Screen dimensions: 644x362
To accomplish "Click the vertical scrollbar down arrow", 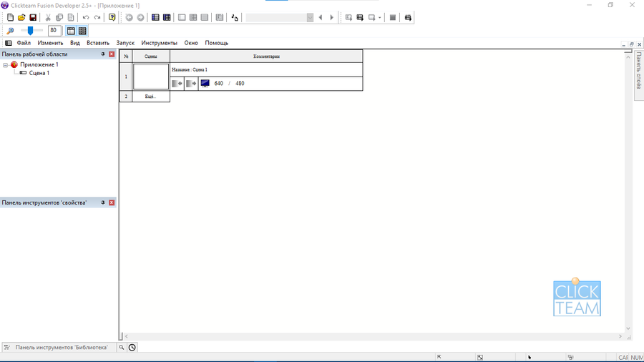I will coord(628,329).
